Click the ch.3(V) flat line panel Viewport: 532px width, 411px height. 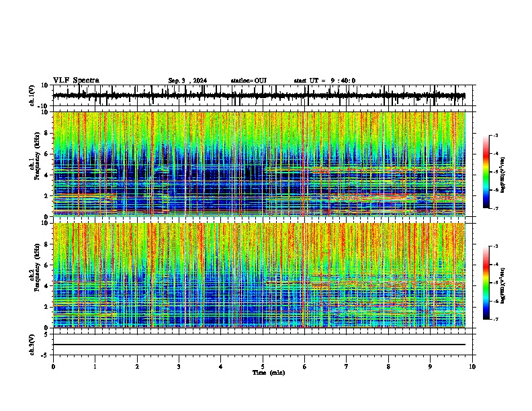[263, 345]
